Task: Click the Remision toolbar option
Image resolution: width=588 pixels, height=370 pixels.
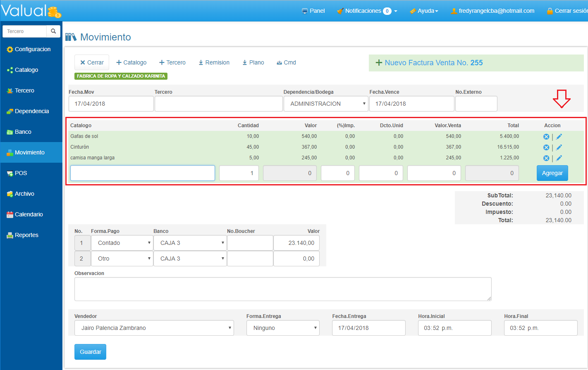Action: [x=214, y=62]
